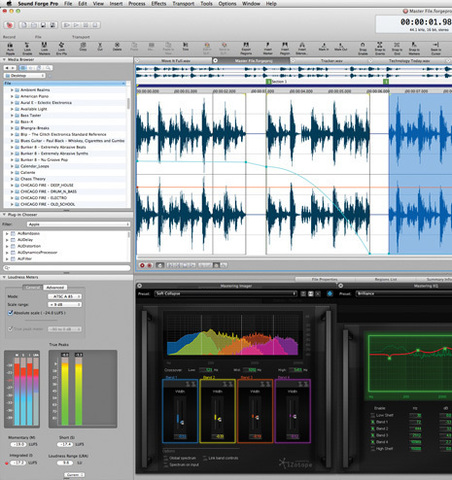The height and width of the screenshot is (480, 452).
Task: Click the search icon in Media Browser toolbar
Action: click(48, 68)
